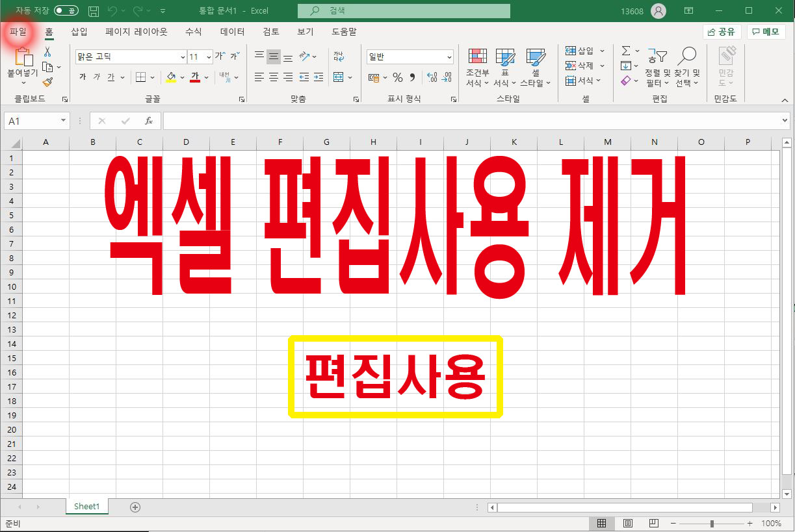The height and width of the screenshot is (532, 795).
Task: Click the percent style icon
Action: (x=398, y=78)
